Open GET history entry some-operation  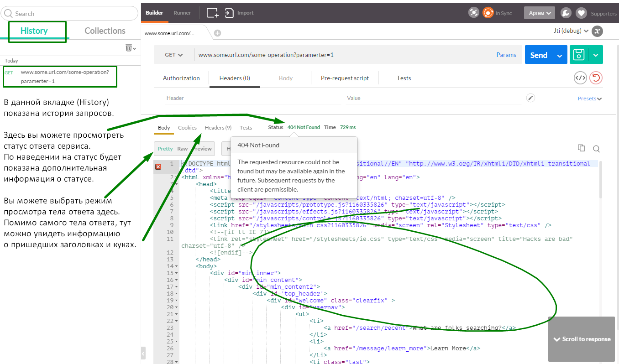(x=60, y=76)
